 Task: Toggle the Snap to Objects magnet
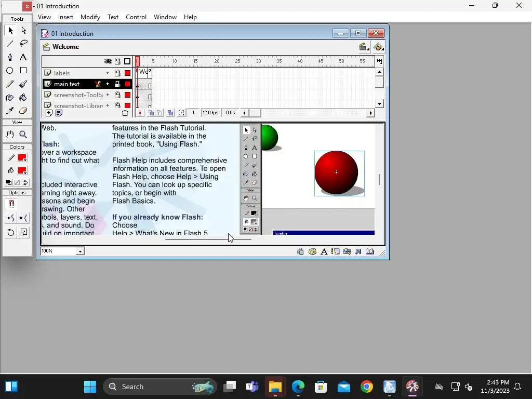coord(11,204)
